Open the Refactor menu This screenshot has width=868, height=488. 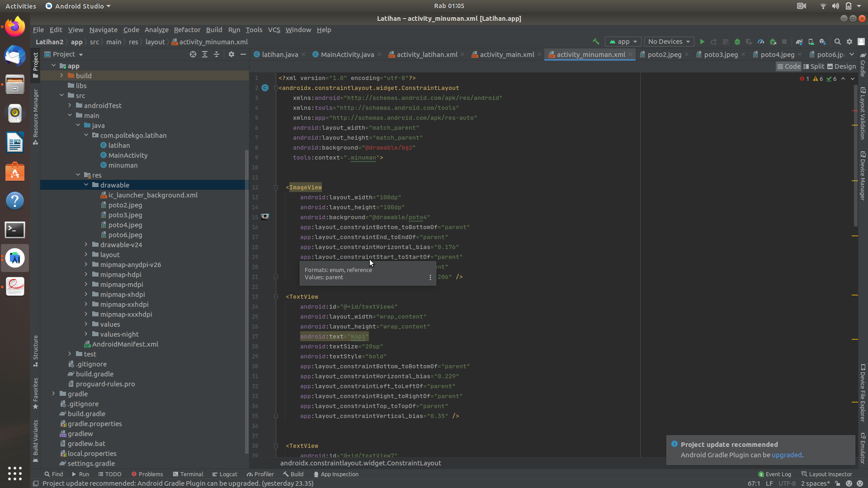[x=187, y=30]
